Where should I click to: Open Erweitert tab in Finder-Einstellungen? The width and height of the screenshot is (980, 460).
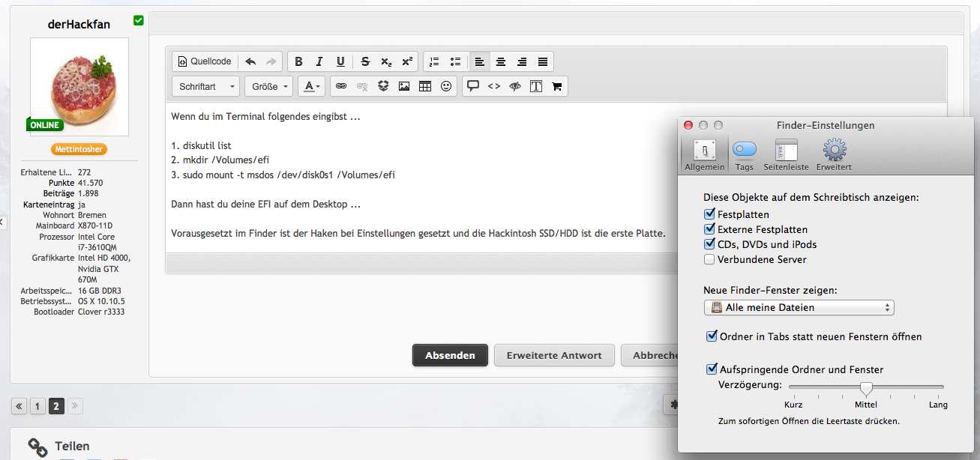coord(835,155)
